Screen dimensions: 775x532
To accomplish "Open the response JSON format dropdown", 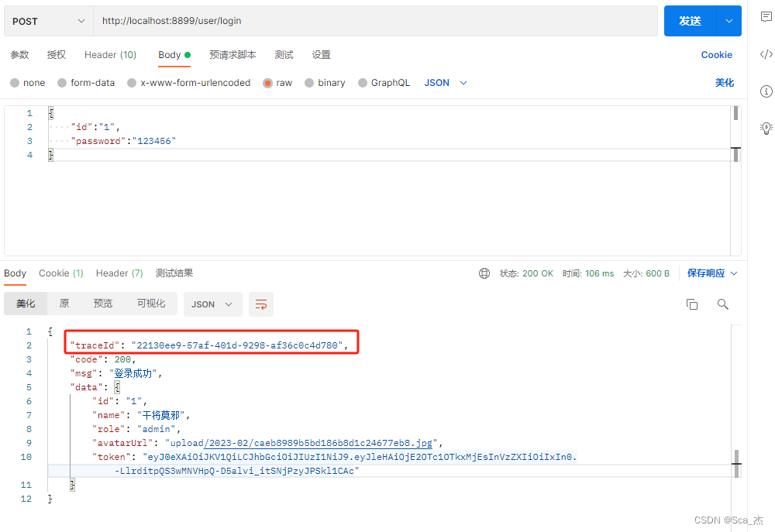I will point(212,304).
